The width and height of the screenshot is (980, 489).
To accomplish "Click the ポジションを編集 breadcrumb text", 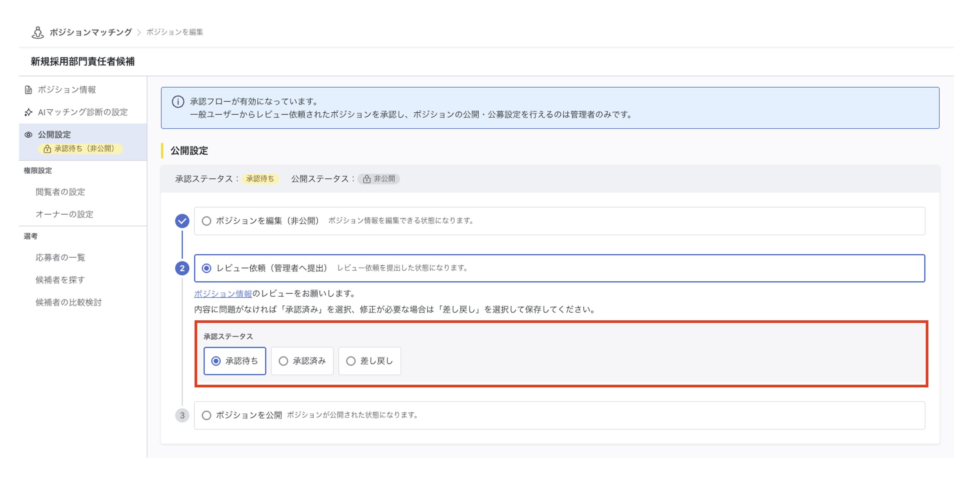I will (x=174, y=32).
